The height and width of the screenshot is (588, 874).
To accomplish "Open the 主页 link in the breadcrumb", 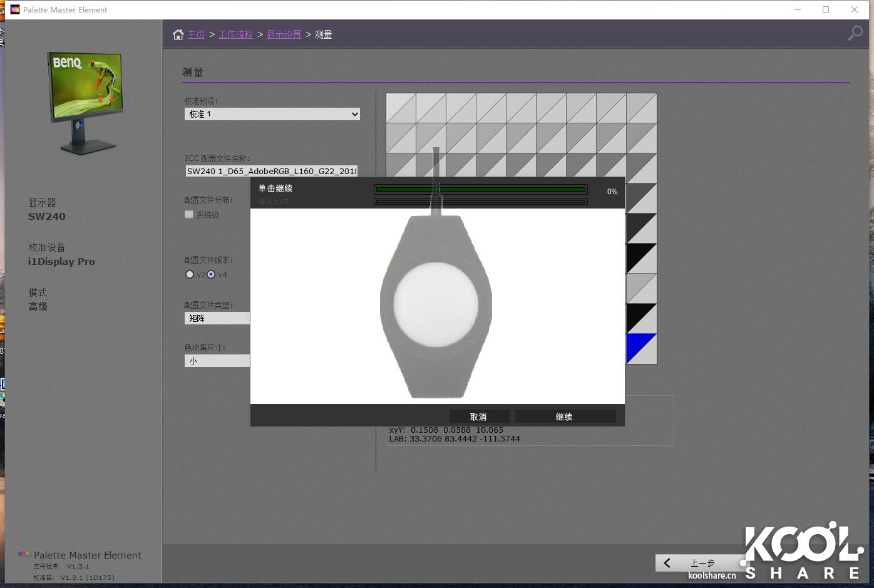I will click(196, 34).
